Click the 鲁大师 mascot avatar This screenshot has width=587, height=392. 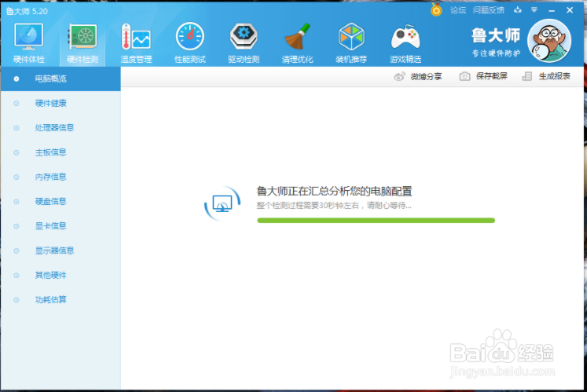coord(549,41)
